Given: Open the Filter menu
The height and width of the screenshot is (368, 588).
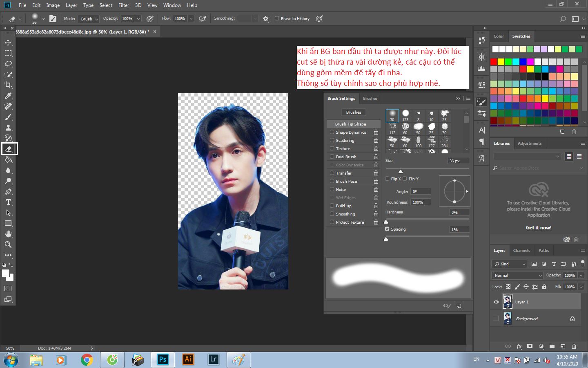Looking at the screenshot, I should pyautogui.click(x=124, y=5).
